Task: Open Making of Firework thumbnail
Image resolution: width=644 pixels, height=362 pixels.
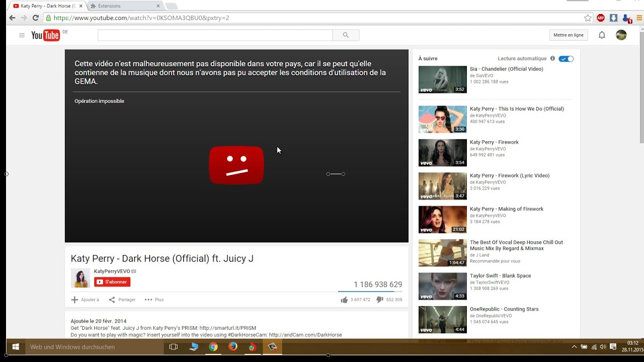Action: pos(443,220)
